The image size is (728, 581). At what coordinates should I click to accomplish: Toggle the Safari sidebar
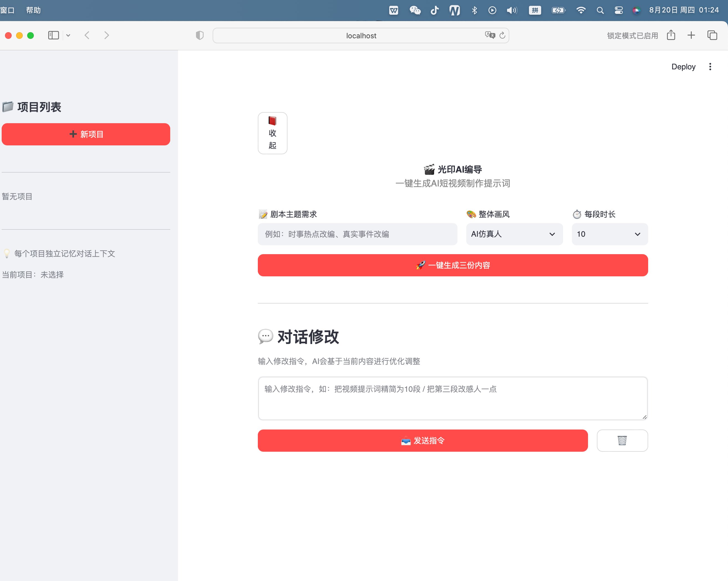(53, 35)
